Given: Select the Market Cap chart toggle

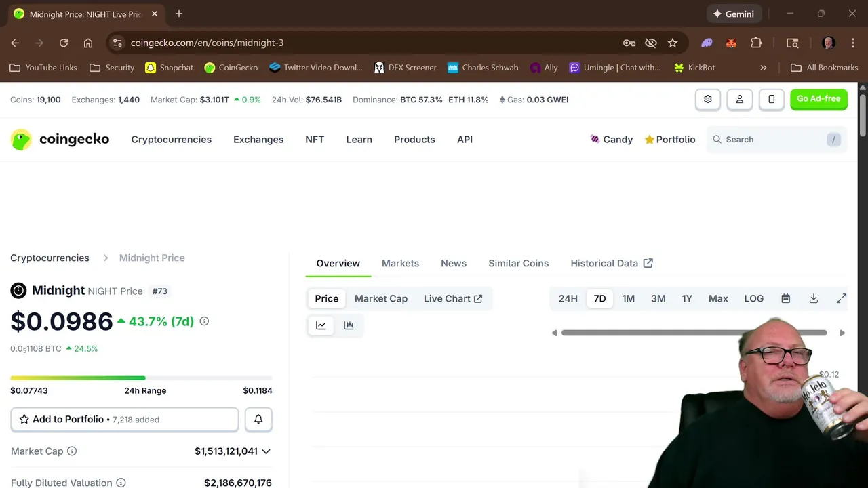Looking at the screenshot, I should tap(381, 298).
